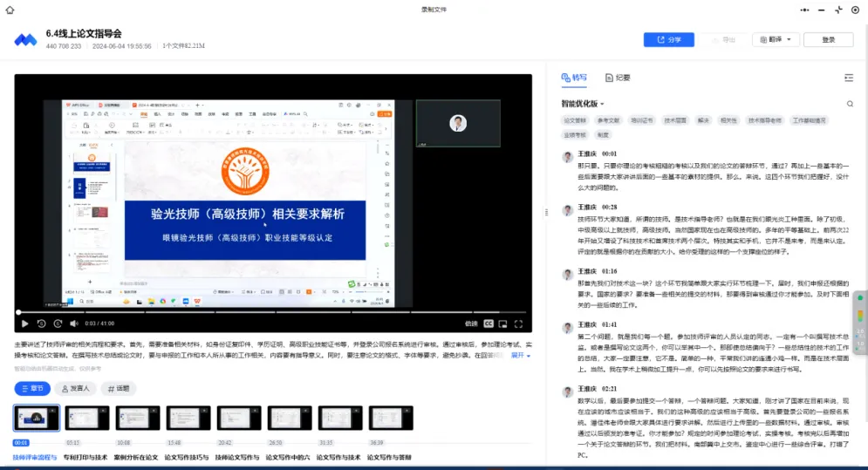
Task: Switch to the 发言人 speaker filter
Action: click(x=74, y=388)
